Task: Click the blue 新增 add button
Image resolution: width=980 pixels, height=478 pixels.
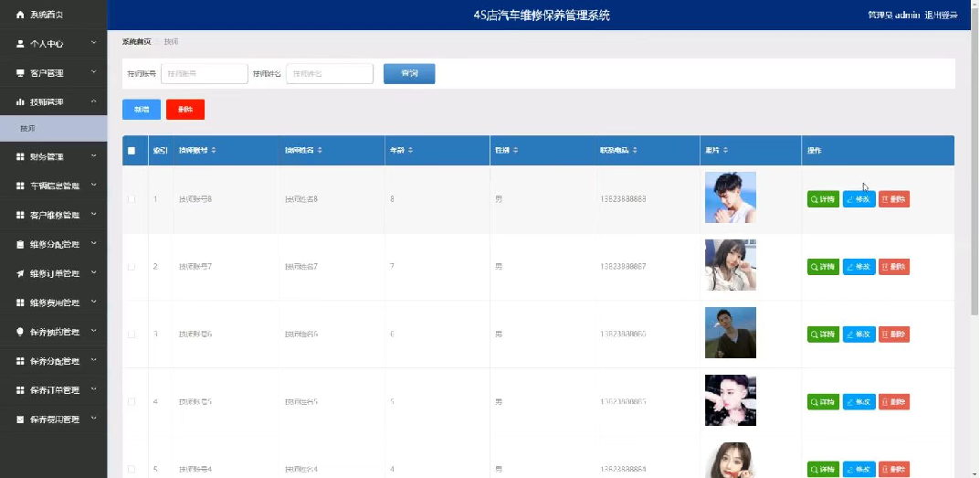Action: tap(142, 110)
